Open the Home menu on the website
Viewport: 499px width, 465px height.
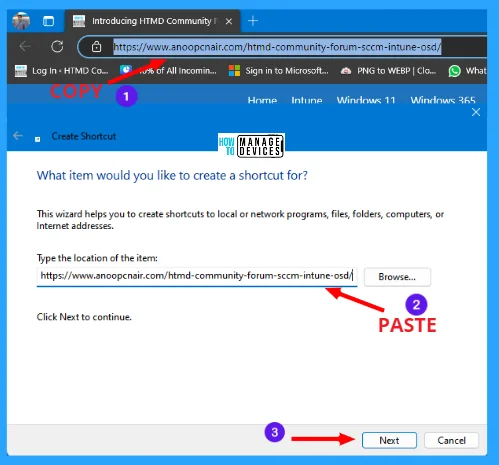tap(262, 100)
